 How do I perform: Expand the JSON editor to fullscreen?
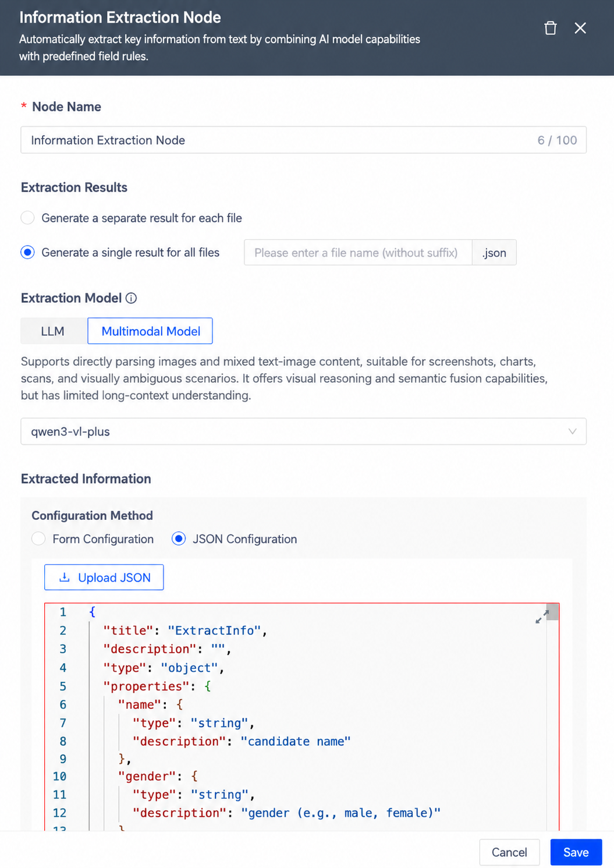click(542, 617)
